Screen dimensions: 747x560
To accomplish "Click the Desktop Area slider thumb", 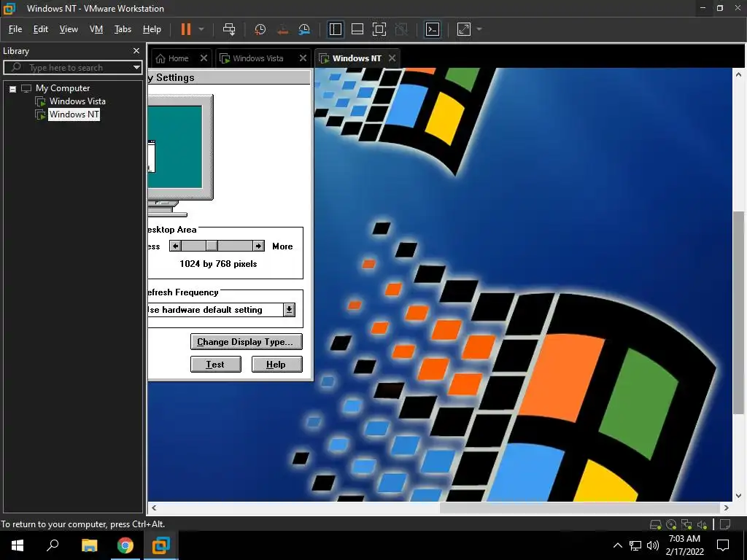I will [212, 246].
